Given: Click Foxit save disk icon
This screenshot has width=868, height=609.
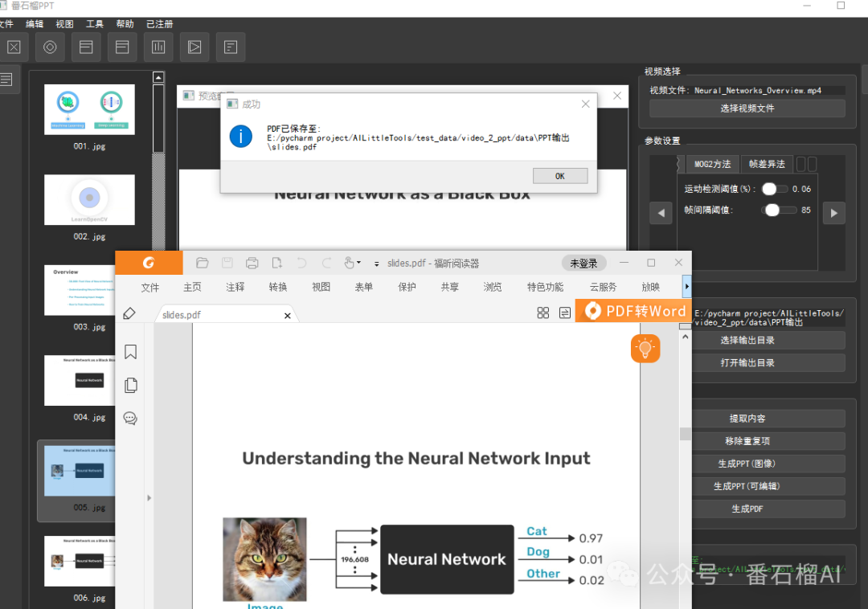Looking at the screenshot, I should pos(227,263).
